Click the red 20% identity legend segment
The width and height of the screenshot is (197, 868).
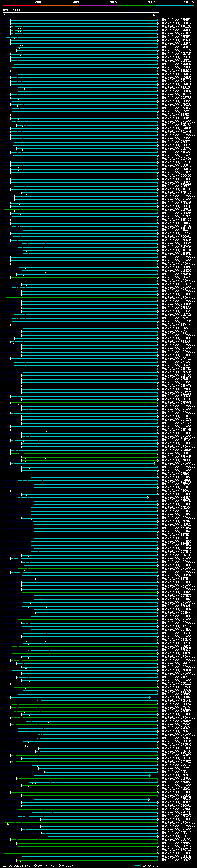click(22, 6)
